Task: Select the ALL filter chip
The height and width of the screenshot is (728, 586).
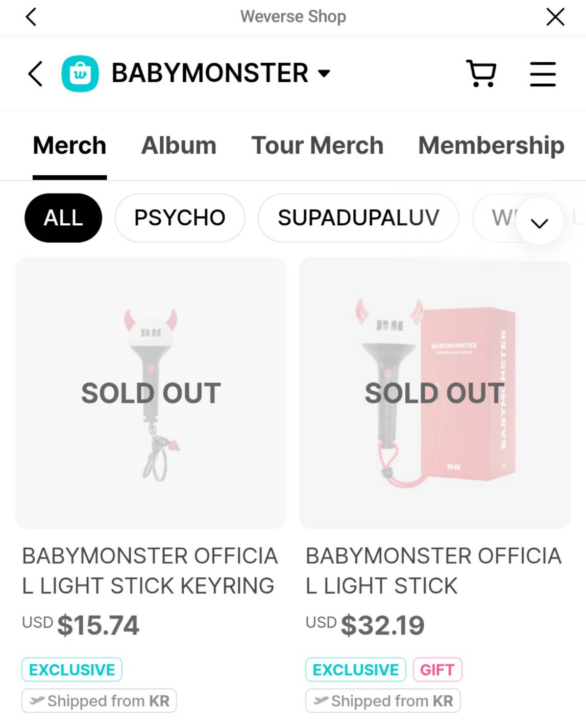Action: [x=63, y=218]
